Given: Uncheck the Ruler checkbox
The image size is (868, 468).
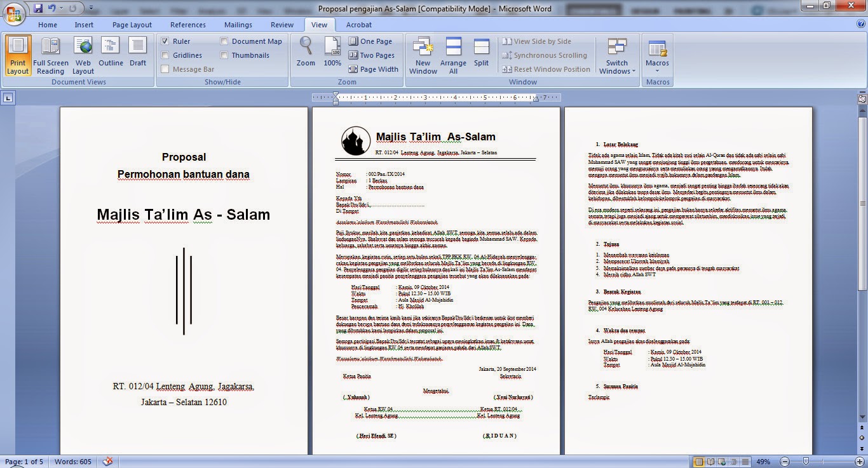Looking at the screenshot, I should pyautogui.click(x=165, y=41).
